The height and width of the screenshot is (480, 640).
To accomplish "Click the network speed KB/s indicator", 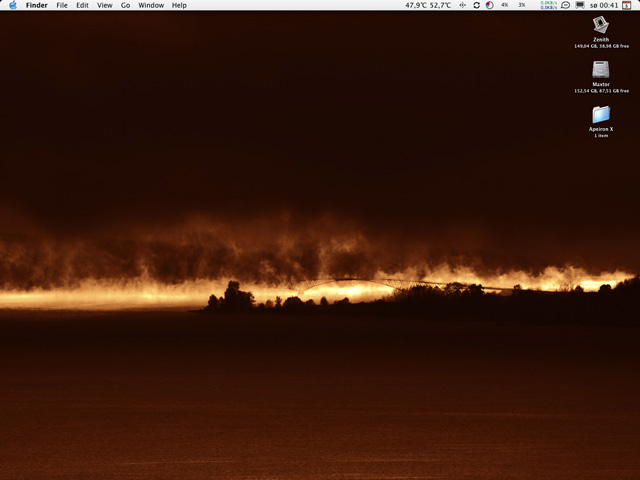I will (x=548, y=5).
